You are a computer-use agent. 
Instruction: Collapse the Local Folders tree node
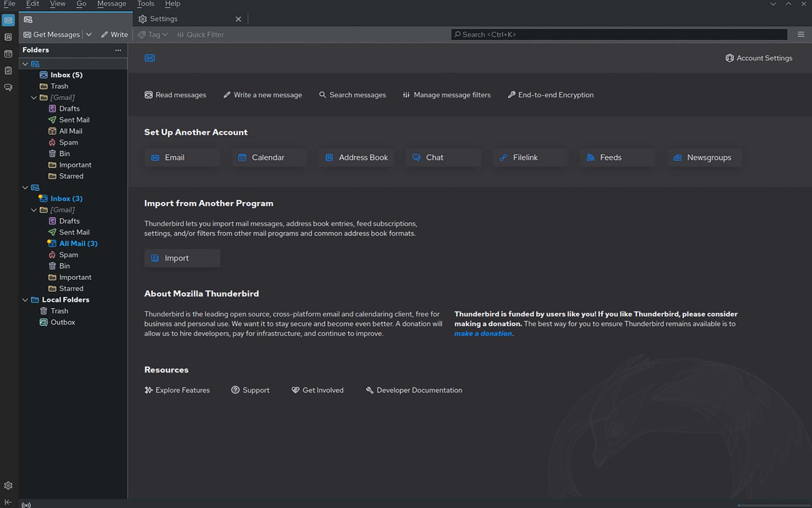coord(25,300)
